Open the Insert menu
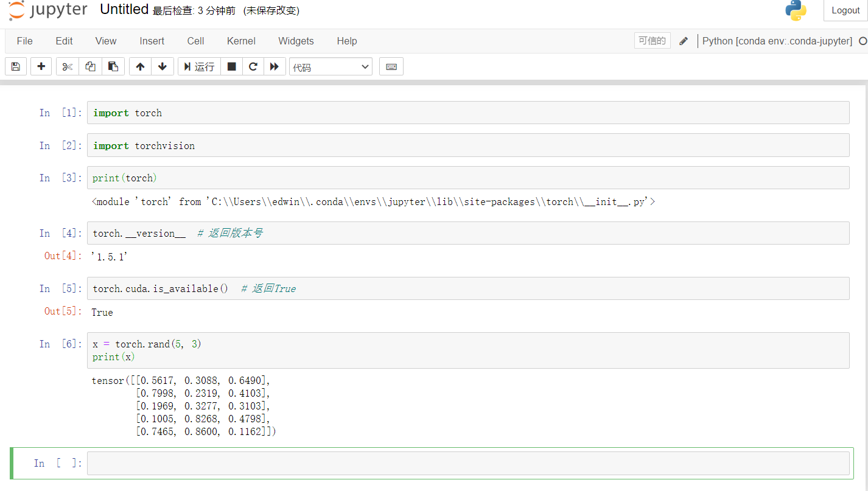 click(x=152, y=41)
